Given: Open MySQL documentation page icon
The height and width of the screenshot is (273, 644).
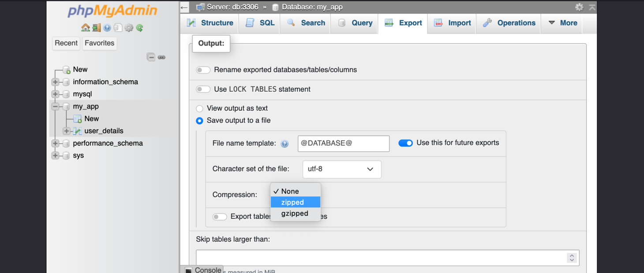Looking at the screenshot, I should tap(118, 28).
